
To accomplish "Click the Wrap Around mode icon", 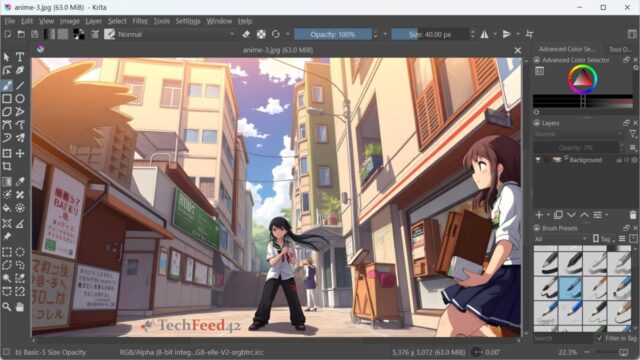I will click(529, 34).
